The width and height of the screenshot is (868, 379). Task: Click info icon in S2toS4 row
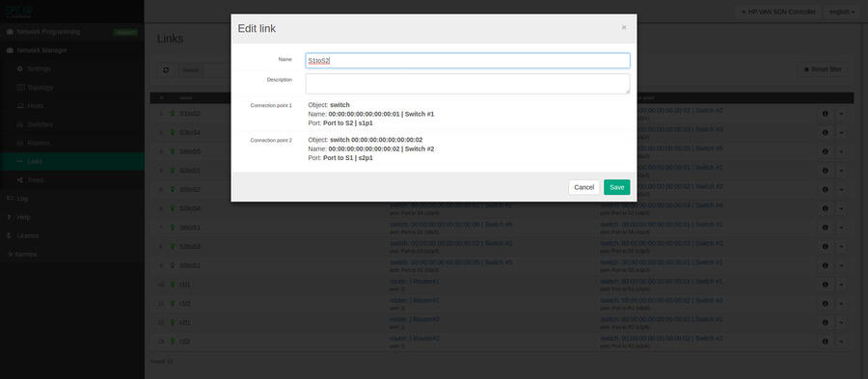825,208
